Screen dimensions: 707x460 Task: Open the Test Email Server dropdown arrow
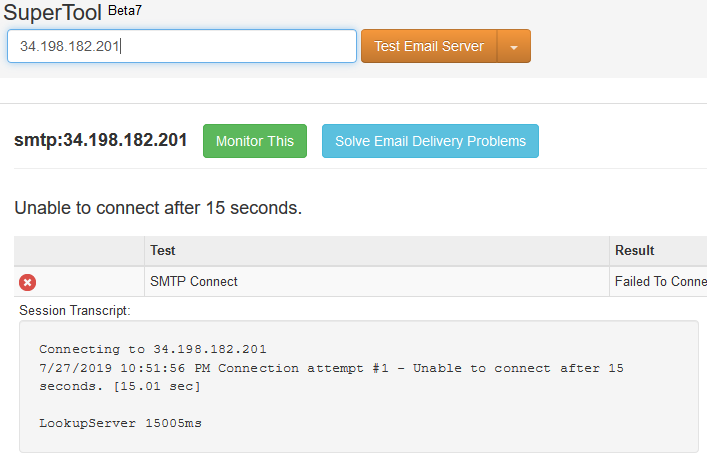[514, 46]
